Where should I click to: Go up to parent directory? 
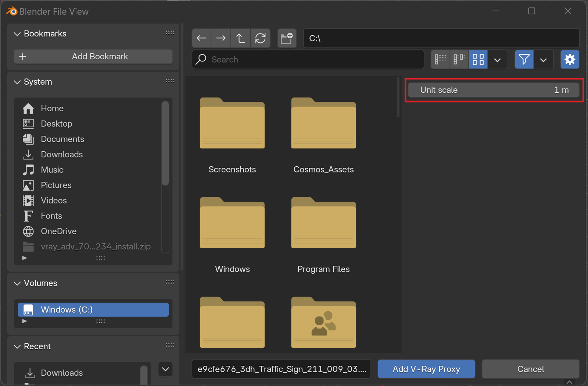click(241, 38)
